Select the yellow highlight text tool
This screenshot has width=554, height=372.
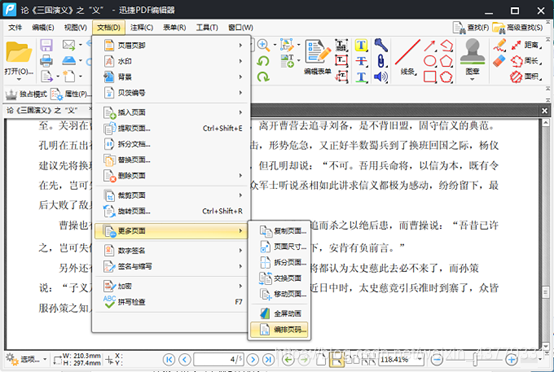pos(361,45)
